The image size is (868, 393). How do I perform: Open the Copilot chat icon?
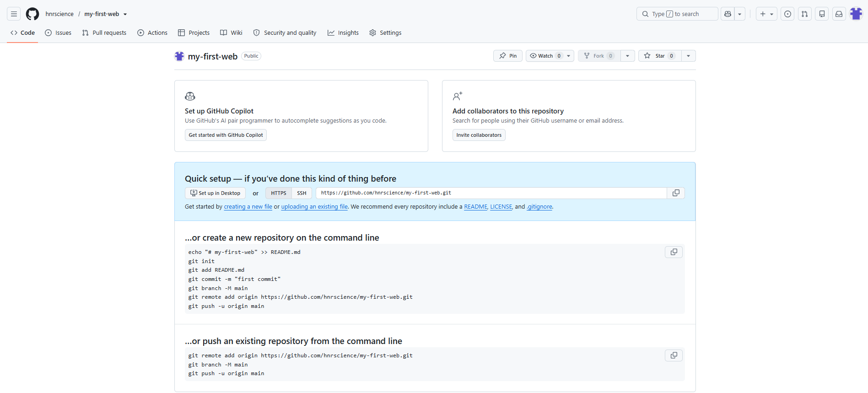click(x=728, y=14)
